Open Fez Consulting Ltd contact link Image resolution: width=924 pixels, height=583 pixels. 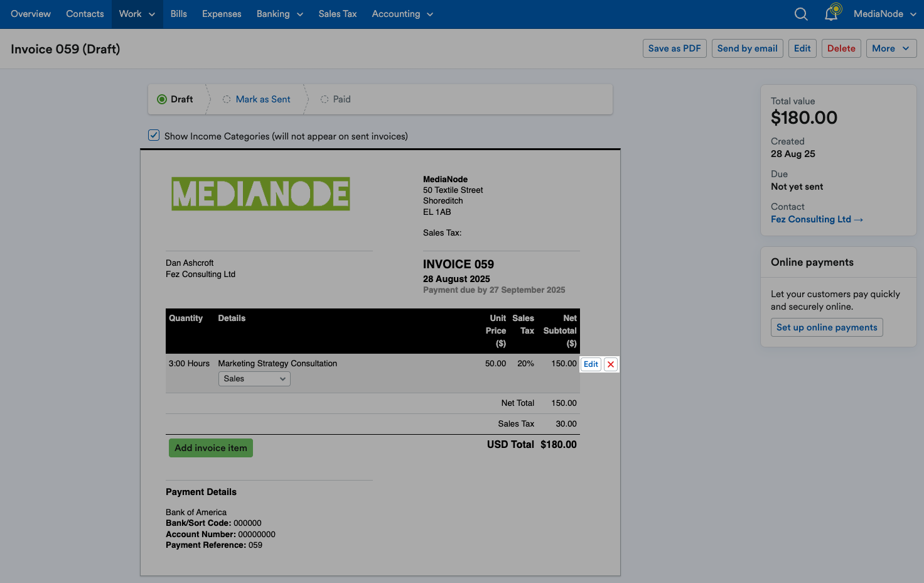point(817,219)
